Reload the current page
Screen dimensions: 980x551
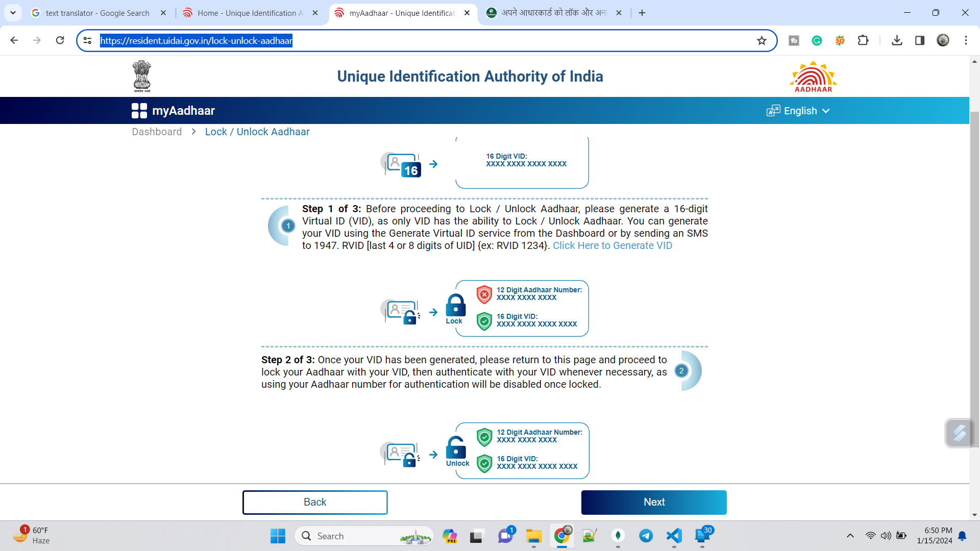click(x=60, y=40)
